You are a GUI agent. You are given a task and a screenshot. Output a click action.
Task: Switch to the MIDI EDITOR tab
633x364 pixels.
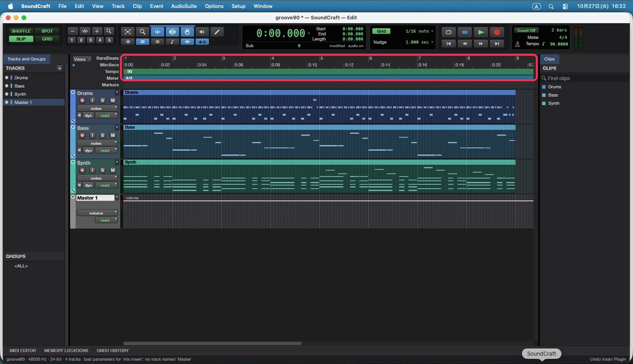point(23,351)
